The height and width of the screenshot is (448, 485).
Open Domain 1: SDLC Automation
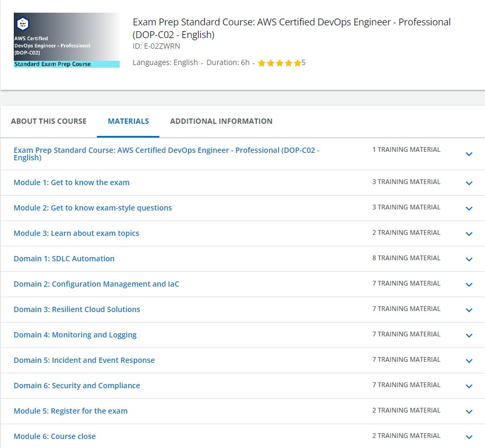(64, 259)
